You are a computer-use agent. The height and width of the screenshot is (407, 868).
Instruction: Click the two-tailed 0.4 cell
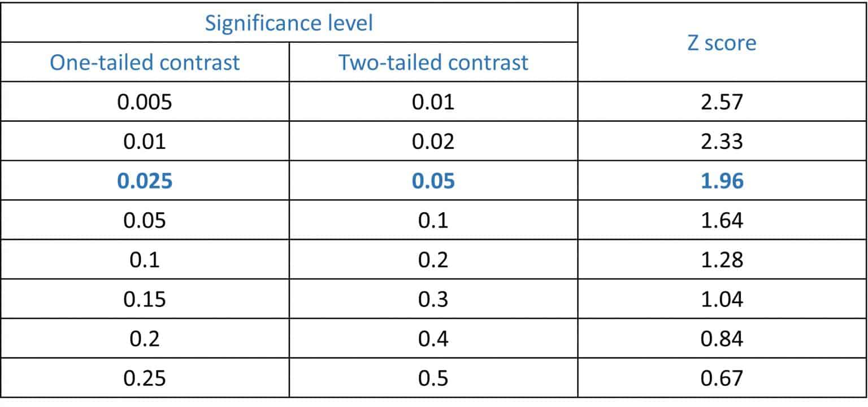433,339
